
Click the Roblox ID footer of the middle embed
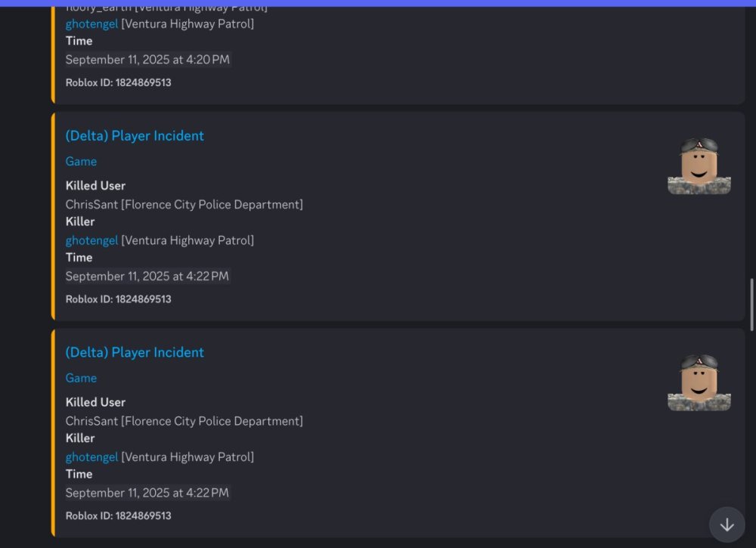(118, 299)
